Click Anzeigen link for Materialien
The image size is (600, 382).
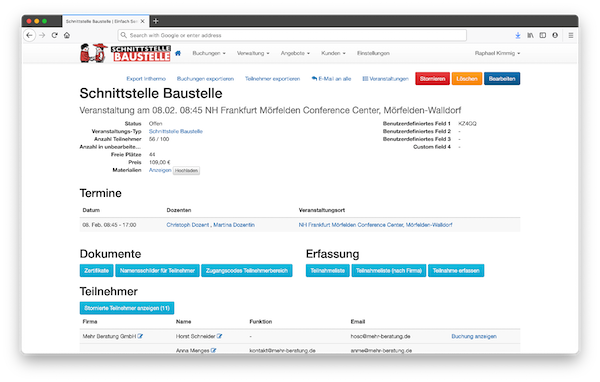click(x=160, y=170)
